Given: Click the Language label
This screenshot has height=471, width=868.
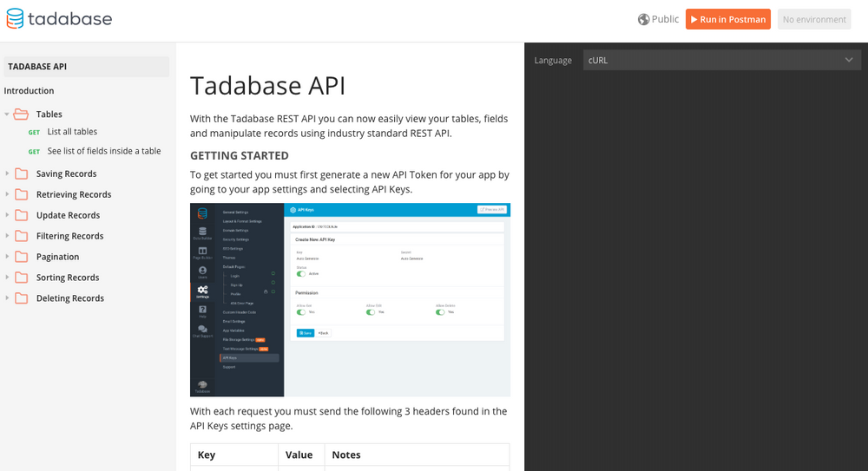Looking at the screenshot, I should pos(553,61).
